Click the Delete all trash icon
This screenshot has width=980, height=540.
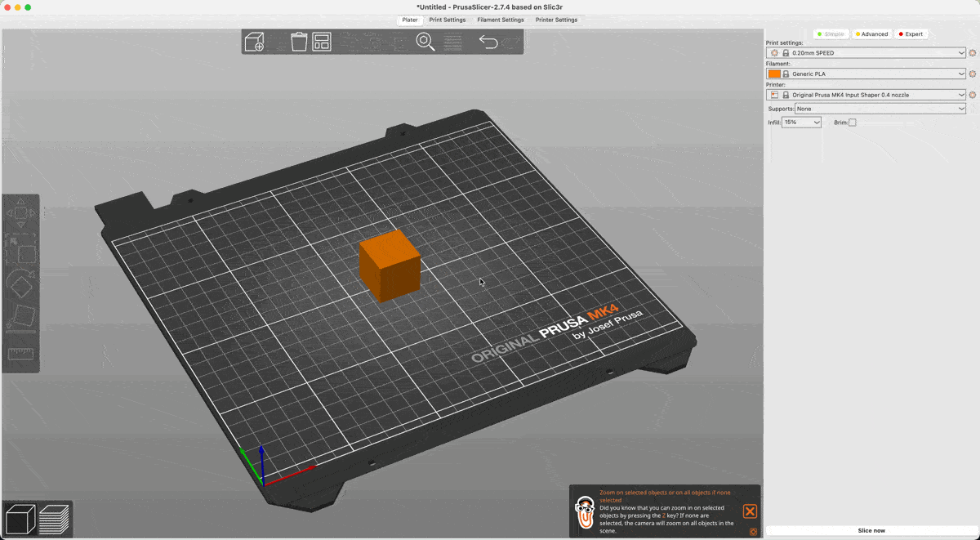tap(299, 42)
